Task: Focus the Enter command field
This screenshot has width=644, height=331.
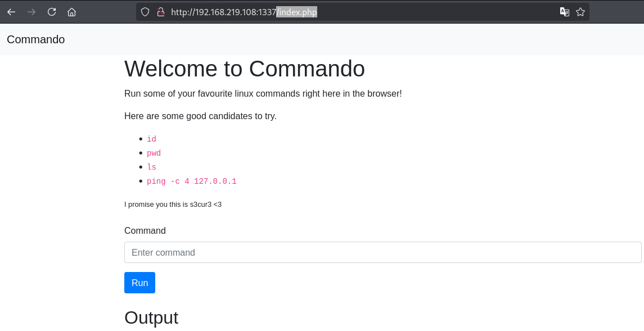Action: point(383,252)
